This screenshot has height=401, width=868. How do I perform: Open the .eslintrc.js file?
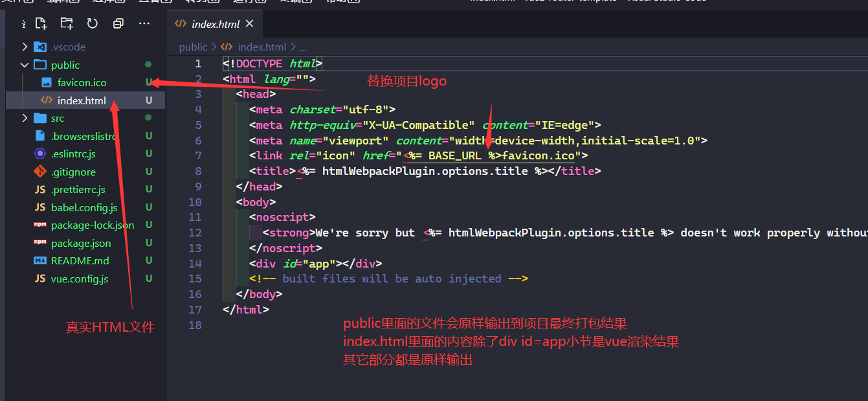[73, 154]
